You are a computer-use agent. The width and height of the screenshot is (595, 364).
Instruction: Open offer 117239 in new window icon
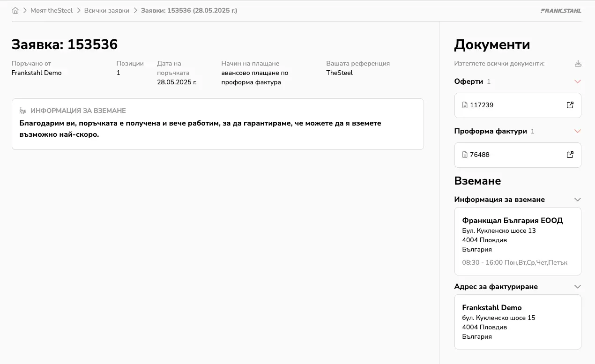pos(570,105)
